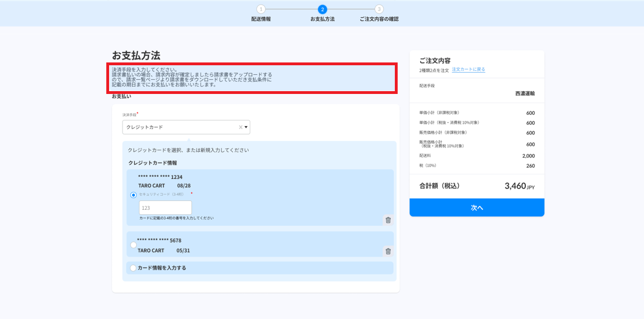Click the クレジットカード combo box field
The image size is (644, 319).
180,127
